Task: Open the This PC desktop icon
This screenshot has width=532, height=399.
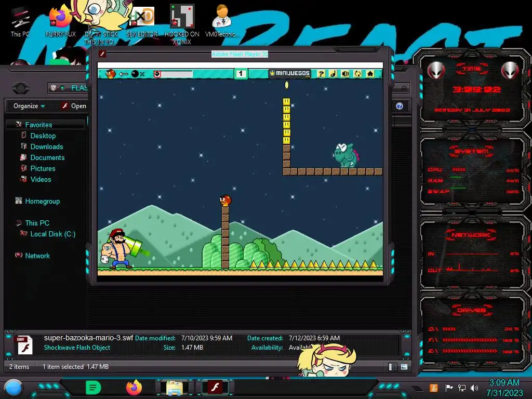Action: [x=20, y=22]
